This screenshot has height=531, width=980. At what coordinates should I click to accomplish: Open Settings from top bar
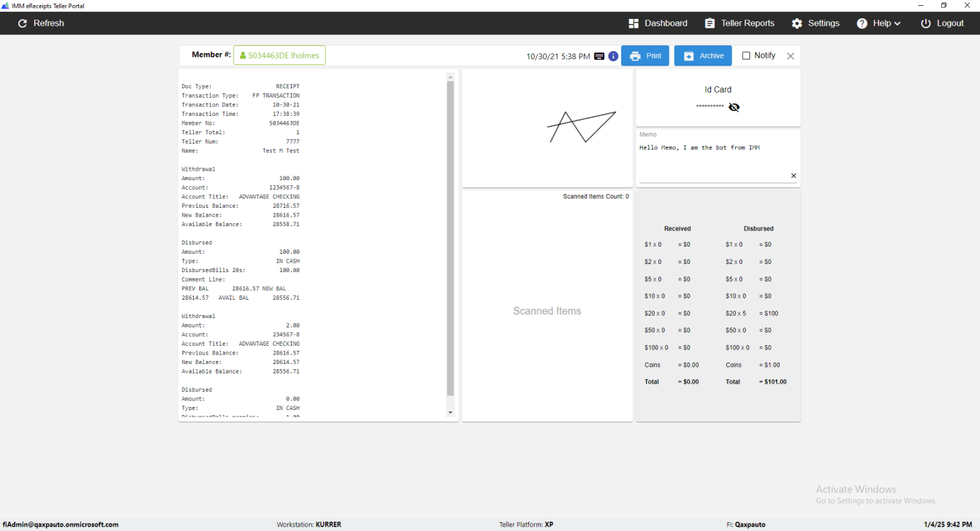pos(815,23)
